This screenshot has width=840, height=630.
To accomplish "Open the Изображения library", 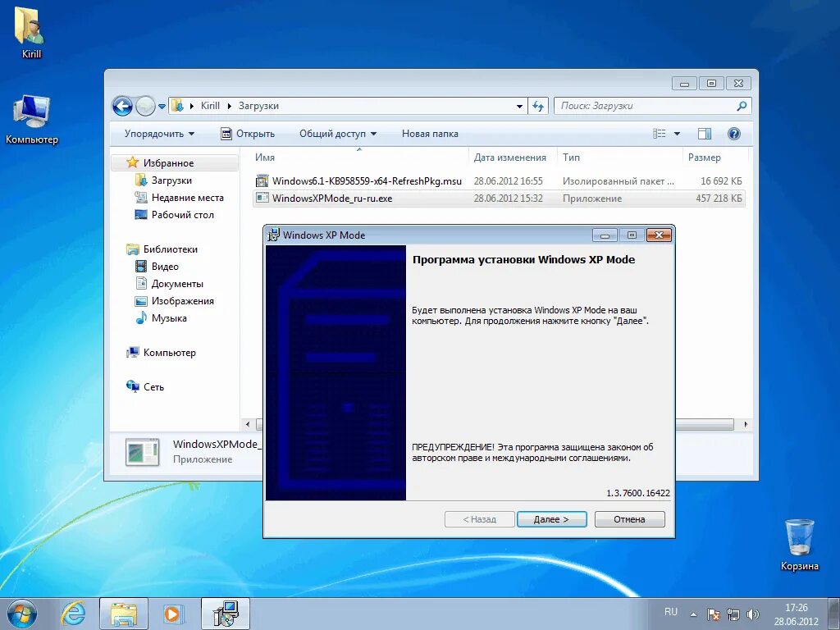I will (x=182, y=300).
